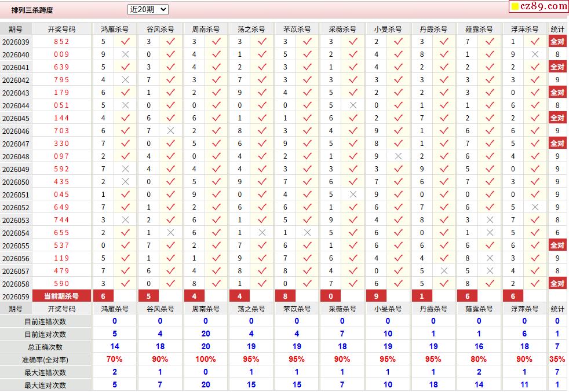This screenshot has width=569, height=392.
Task: Click the 80% accuracy value for 蒹葭杀号
Action: coord(479,360)
